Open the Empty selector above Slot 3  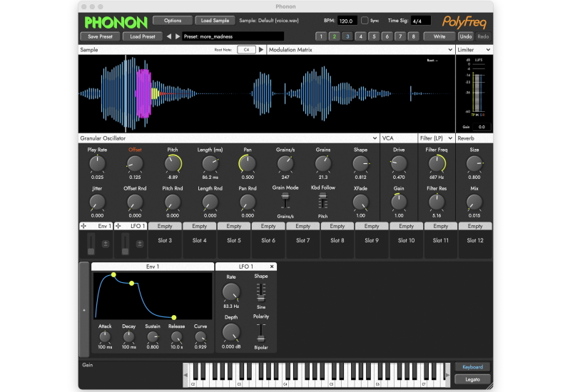pos(165,226)
